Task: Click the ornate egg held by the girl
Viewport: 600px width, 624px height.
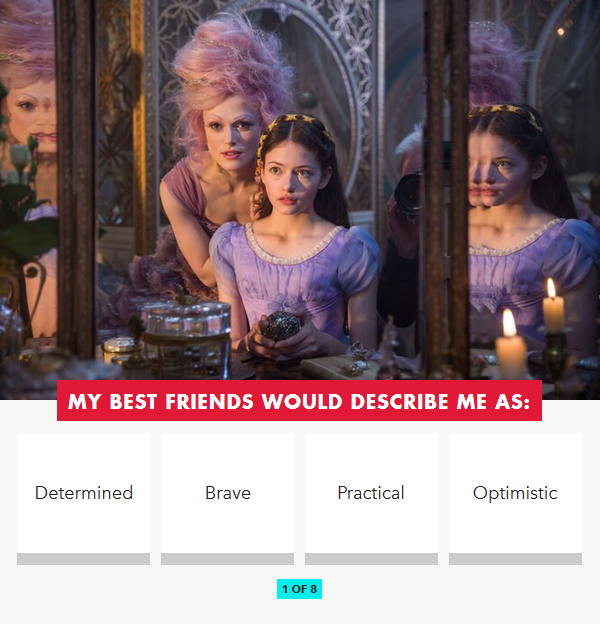Action: tap(281, 326)
